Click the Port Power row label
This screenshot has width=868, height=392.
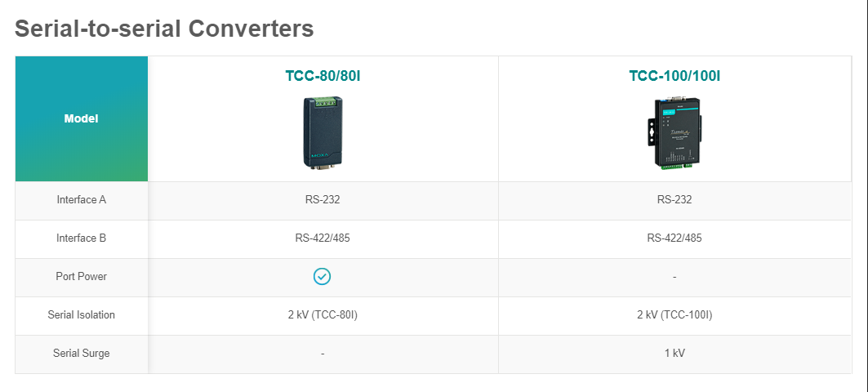82,276
